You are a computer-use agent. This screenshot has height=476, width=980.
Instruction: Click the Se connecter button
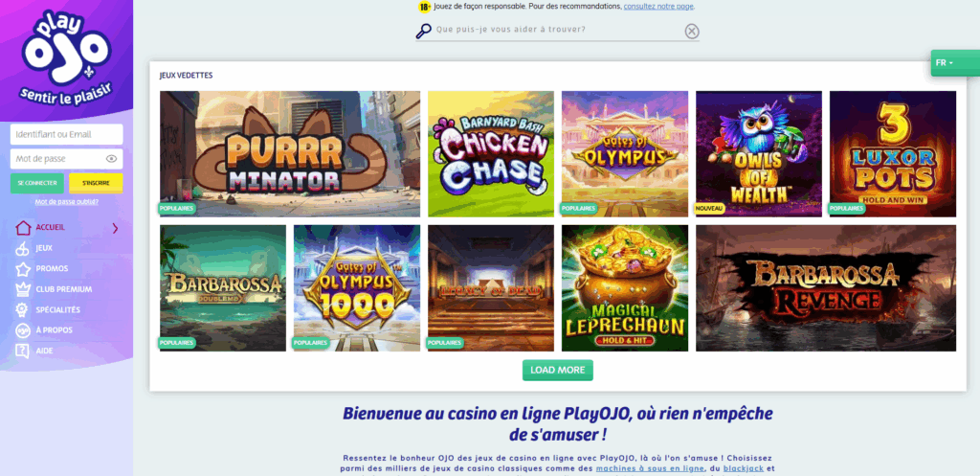[37, 183]
